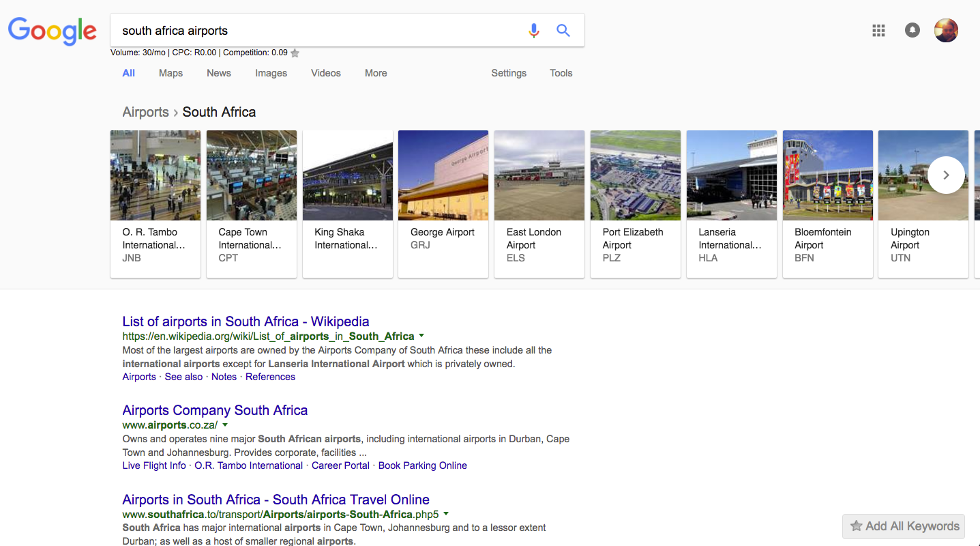Open the Tools search options
This screenshot has height=546, width=980.
tap(561, 73)
